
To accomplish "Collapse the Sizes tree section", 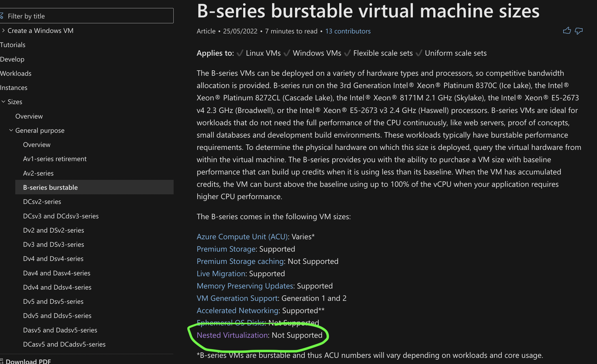I will tap(3, 102).
